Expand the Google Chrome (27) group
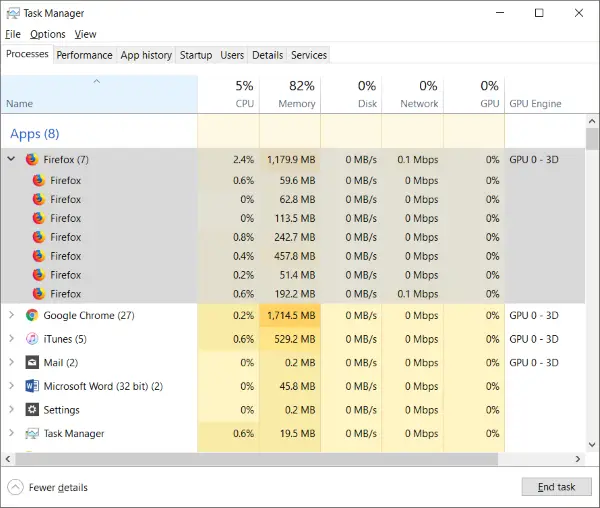 click(x=11, y=315)
